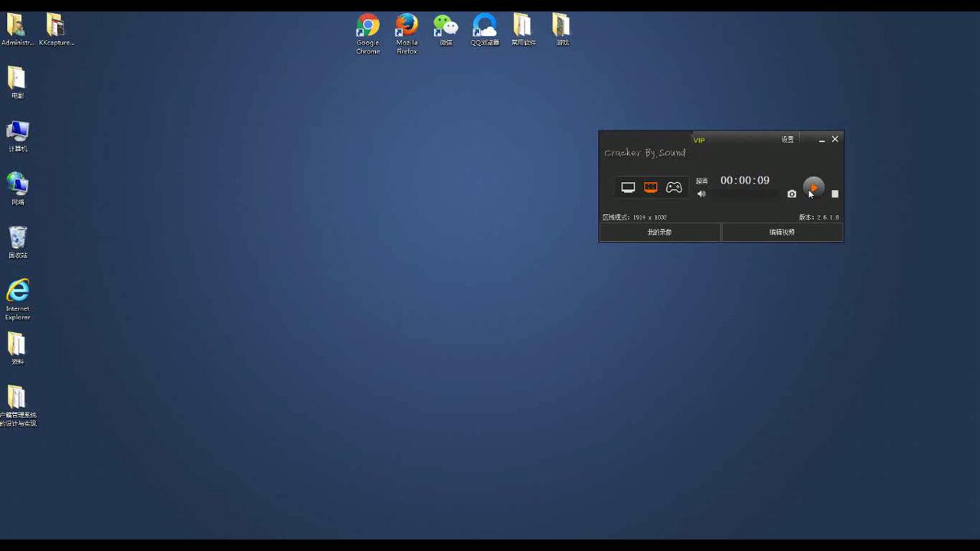Mute the recorder speaker icon

[x=701, y=194]
